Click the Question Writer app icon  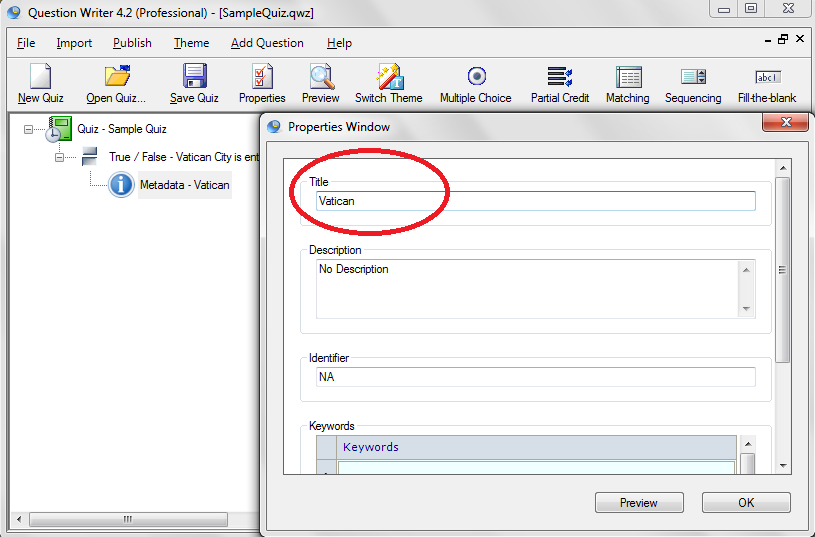coord(14,12)
